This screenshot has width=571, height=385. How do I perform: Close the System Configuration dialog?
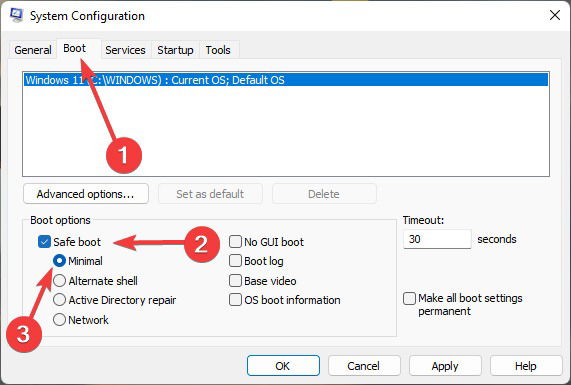pyautogui.click(x=555, y=15)
